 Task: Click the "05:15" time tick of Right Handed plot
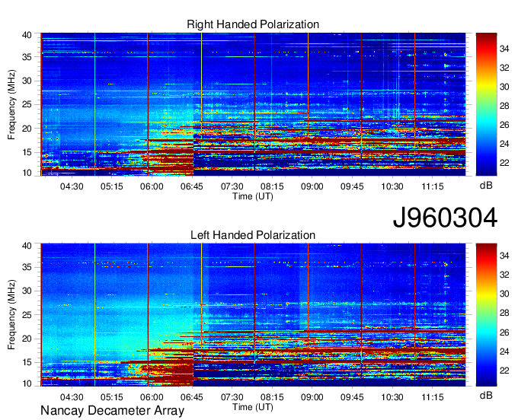pyautogui.click(x=112, y=186)
